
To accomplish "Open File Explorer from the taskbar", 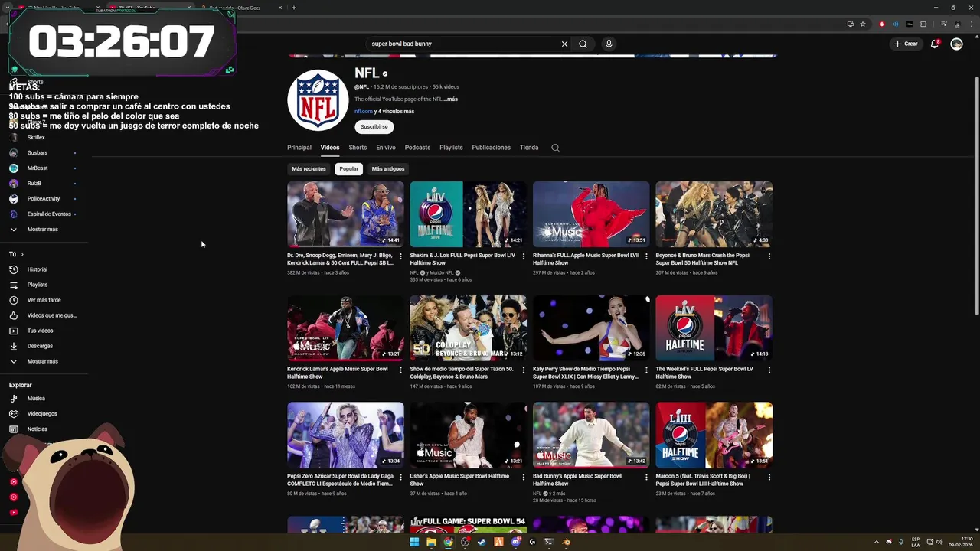I will [431, 542].
